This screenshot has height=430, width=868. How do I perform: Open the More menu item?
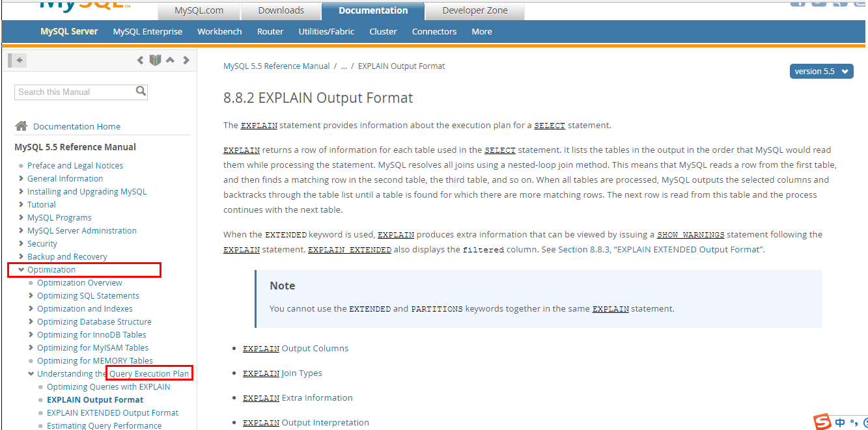482,31
